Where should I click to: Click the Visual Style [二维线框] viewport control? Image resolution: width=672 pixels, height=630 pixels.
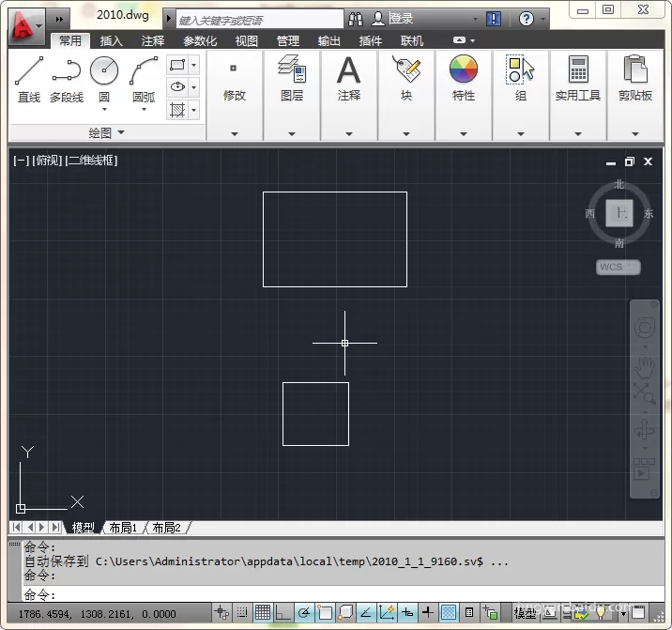click(x=91, y=161)
